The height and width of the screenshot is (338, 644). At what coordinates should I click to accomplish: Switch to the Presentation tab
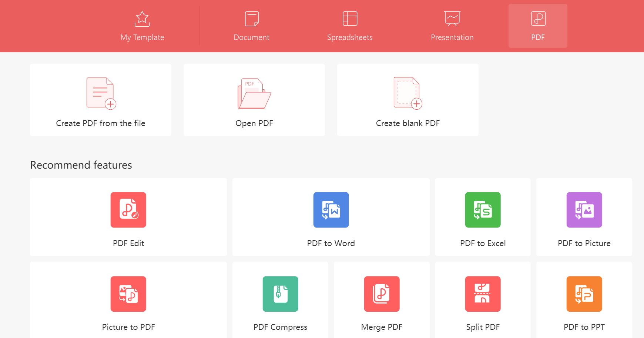(452, 26)
